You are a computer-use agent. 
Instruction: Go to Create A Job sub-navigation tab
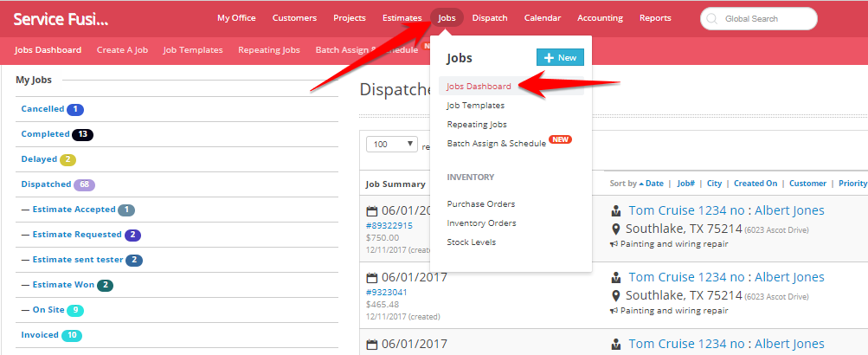tap(122, 50)
